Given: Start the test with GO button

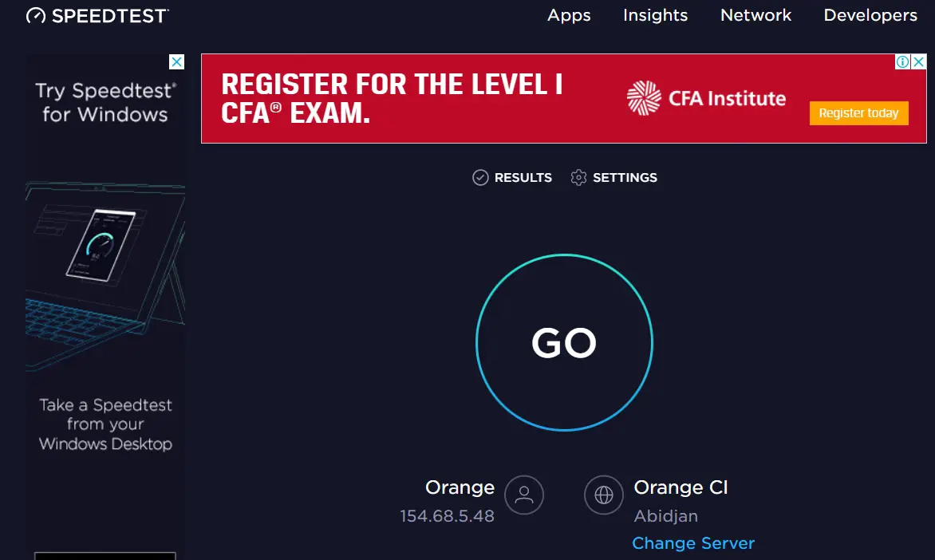Looking at the screenshot, I should coord(564,342).
